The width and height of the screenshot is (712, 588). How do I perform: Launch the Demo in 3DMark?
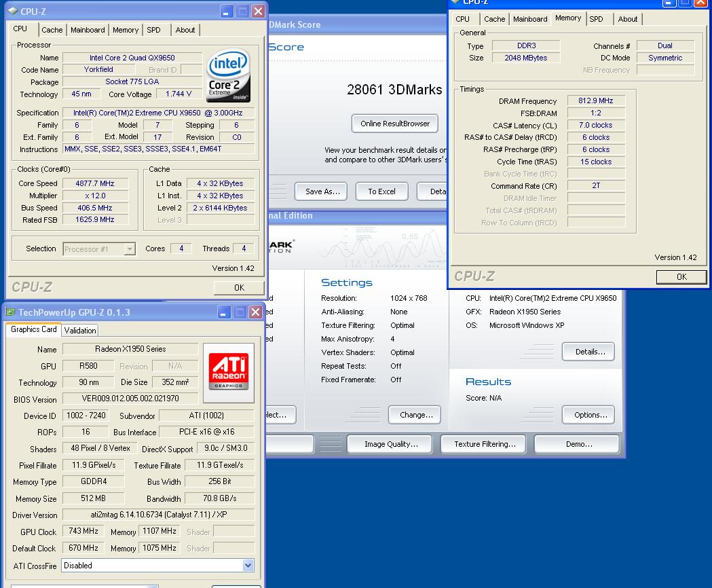coord(577,444)
